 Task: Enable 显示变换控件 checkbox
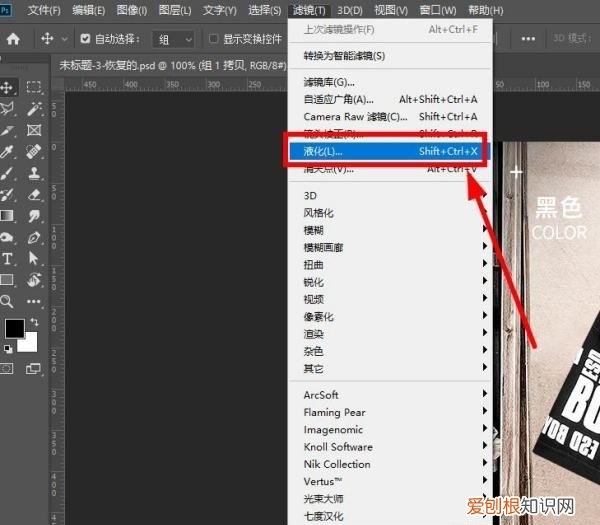(x=214, y=39)
